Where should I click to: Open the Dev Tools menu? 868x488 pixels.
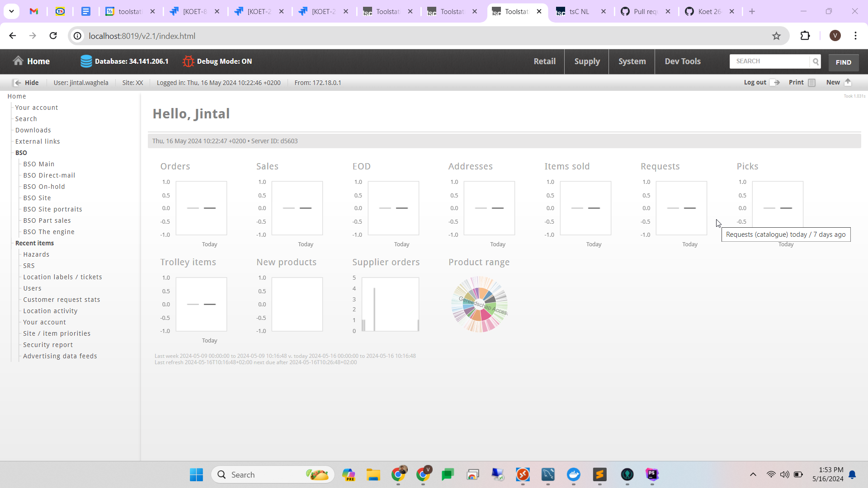(x=683, y=61)
